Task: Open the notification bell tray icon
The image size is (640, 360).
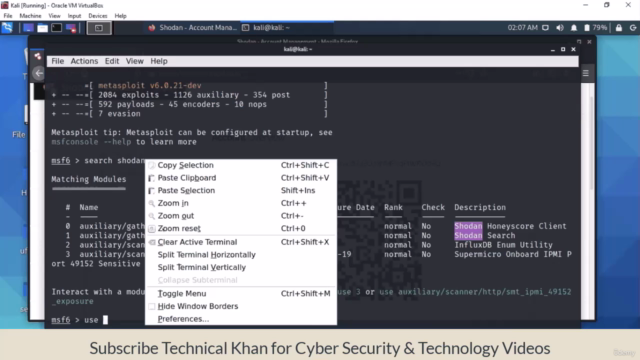Action: 574,28
